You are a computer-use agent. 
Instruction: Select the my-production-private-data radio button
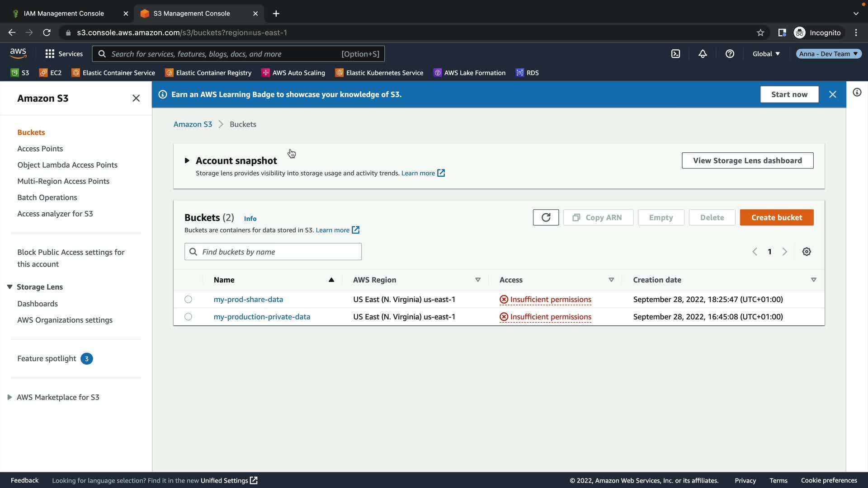(188, 317)
